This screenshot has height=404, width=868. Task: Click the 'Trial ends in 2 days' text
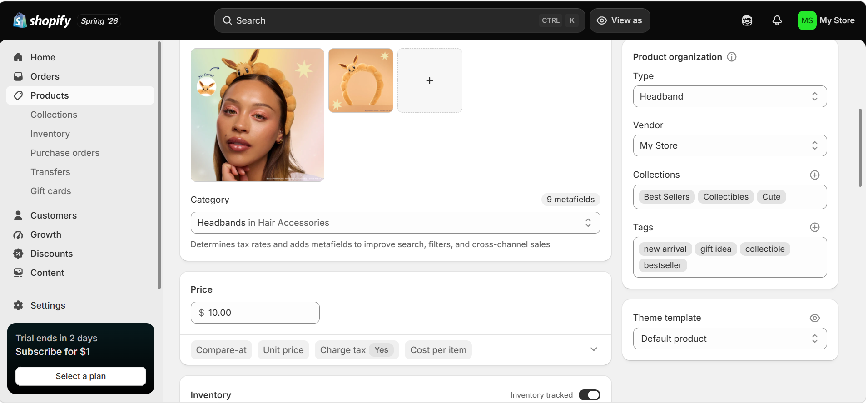pyautogui.click(x=56, y=338)
